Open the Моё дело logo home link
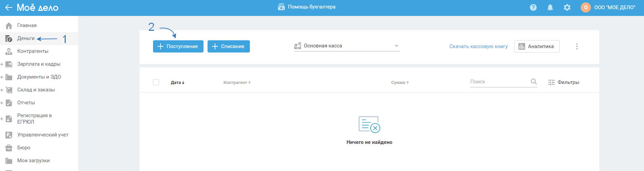Screen dimensions: 644x171 click(38, 7)
